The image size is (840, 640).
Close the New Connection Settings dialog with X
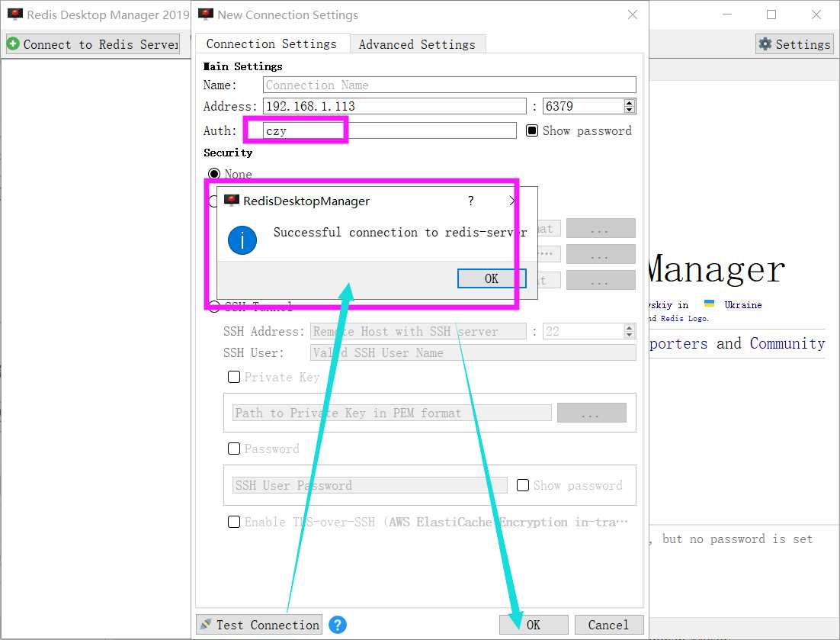(x=633, y=14)
